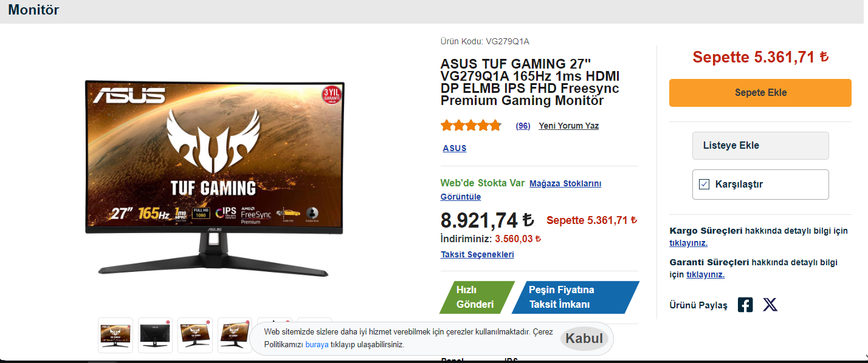Select the back-view monitor thumbnail
The image size is (868, 363).
point(155,335)
